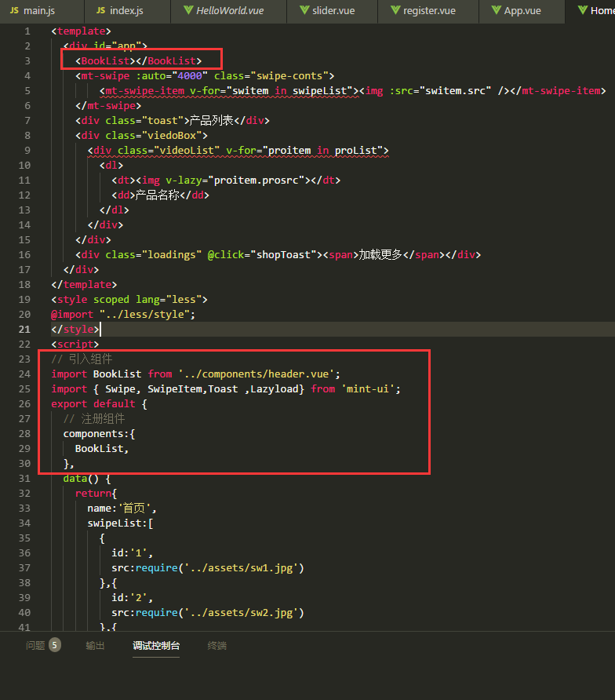Open the 问题 problems panel tab
615x700 pixels.
coord(35,646)
